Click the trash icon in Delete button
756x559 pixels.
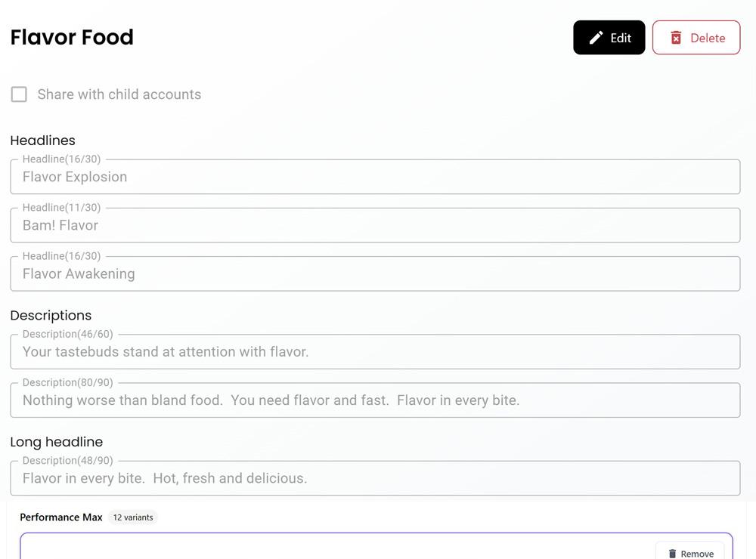pyautogui.click(x=676, y=38)
